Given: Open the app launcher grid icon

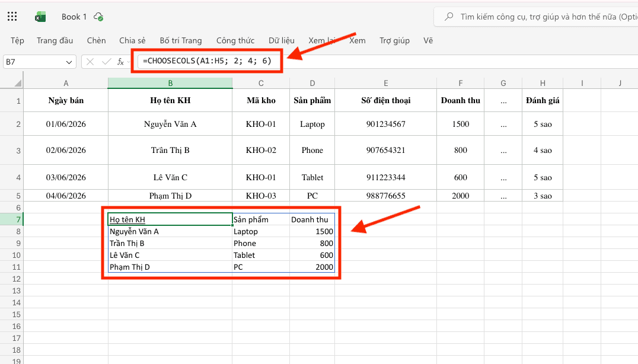Looking at the screenshot, I should (x=12, y=16).
